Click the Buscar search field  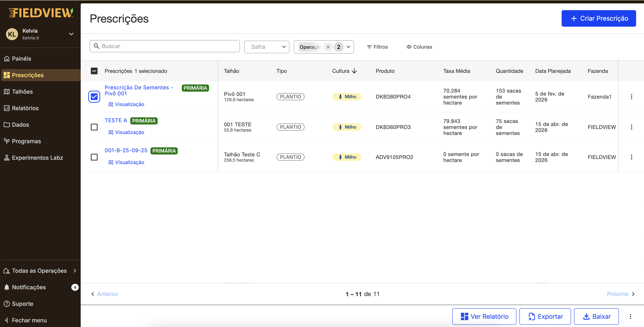click(x=165, y=46)
